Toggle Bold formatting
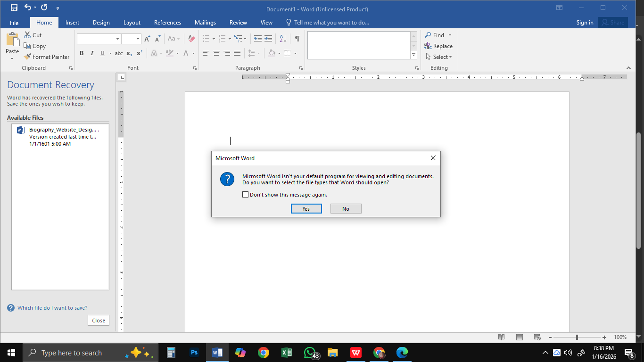 click(82, 53)
